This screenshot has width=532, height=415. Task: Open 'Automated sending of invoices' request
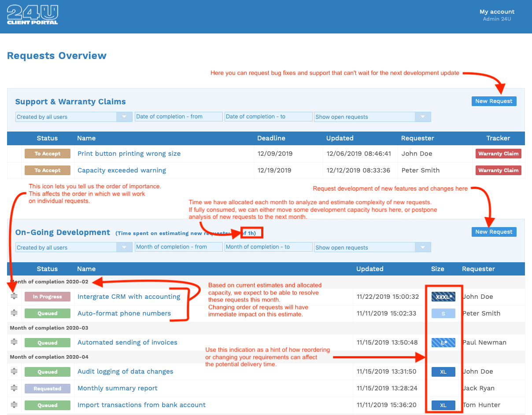pyautogui.click(x=127, y=342)
